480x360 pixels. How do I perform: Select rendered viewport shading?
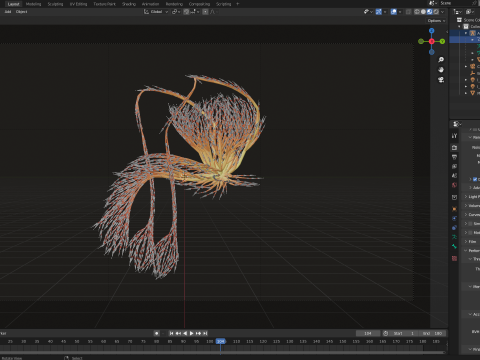(x=436, y=12)
